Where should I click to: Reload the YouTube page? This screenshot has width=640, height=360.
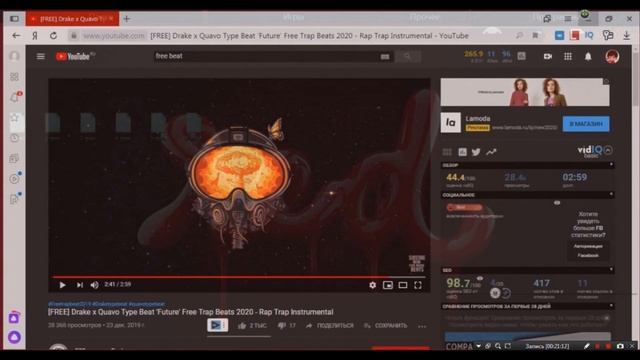click(53, 36)
